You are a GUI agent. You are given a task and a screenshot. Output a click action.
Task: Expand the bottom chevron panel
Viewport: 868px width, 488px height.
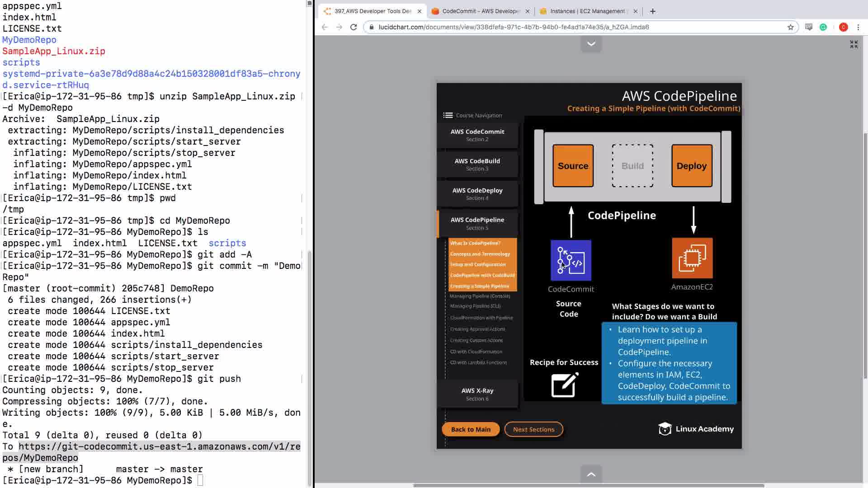(x=591, y=474)
